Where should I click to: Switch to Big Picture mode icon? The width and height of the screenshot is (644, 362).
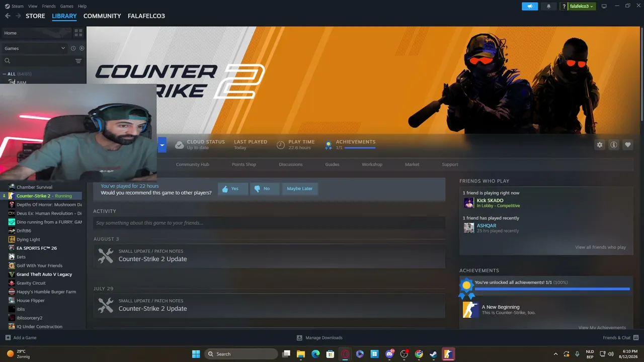click(604, 6)
